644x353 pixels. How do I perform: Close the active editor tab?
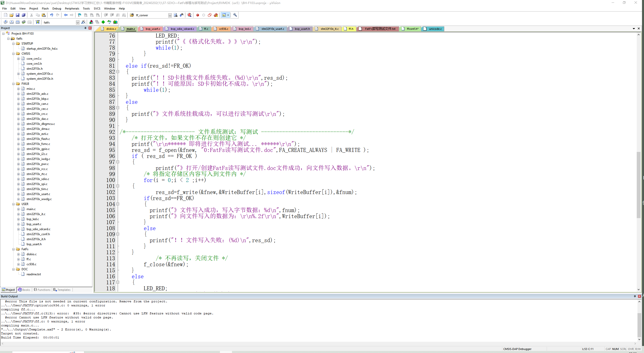[639, 29]
